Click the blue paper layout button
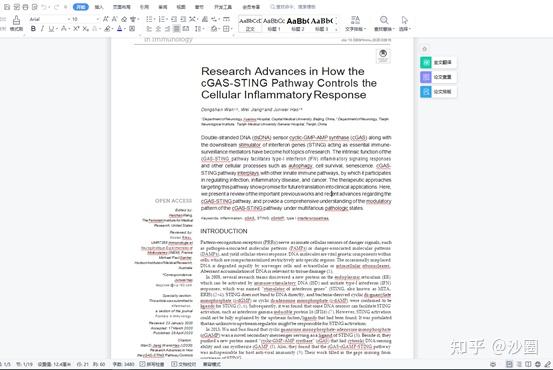Viewport: 553px width, 370px height. click(x=438, y=92)
